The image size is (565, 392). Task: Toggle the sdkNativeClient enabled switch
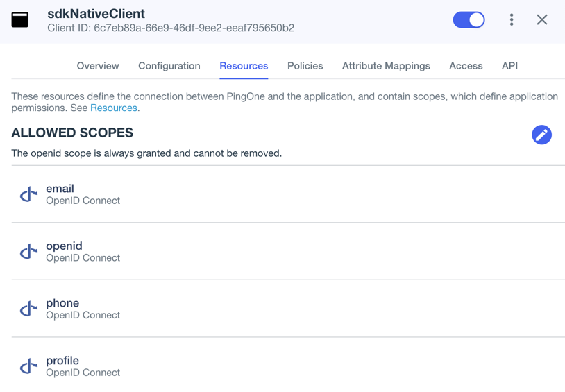pos(469,20)
